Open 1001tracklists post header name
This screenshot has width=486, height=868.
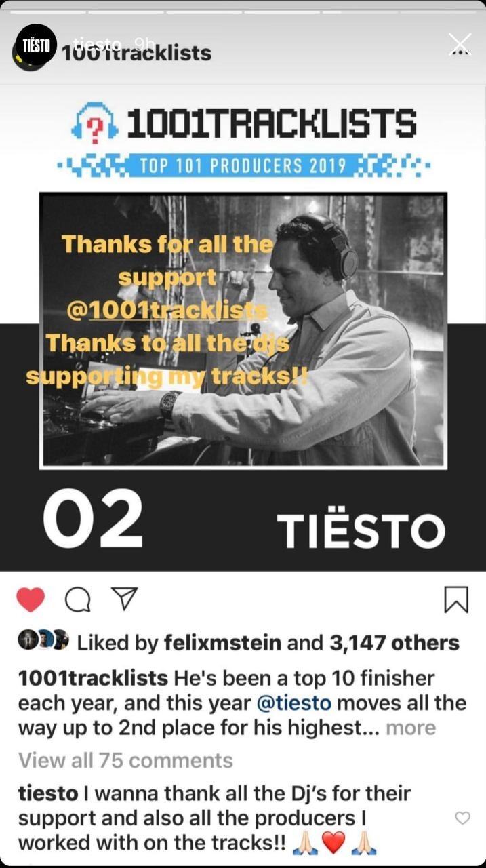(x=136, y=53)
